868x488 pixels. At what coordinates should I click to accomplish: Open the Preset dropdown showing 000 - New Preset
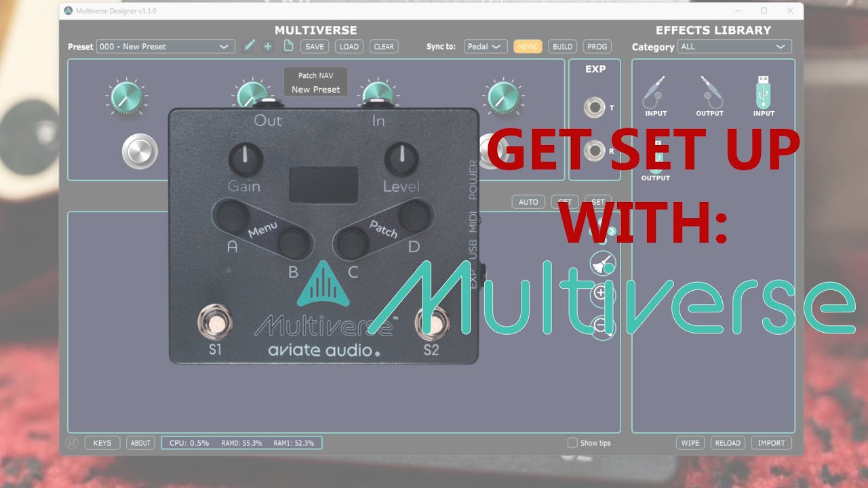tap(165, 47)
